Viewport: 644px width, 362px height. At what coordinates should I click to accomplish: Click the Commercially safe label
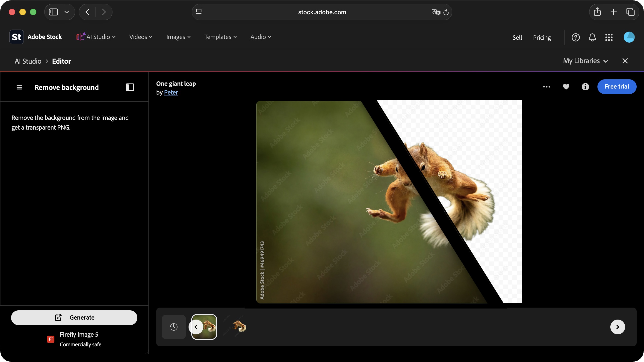coord(80,344)
